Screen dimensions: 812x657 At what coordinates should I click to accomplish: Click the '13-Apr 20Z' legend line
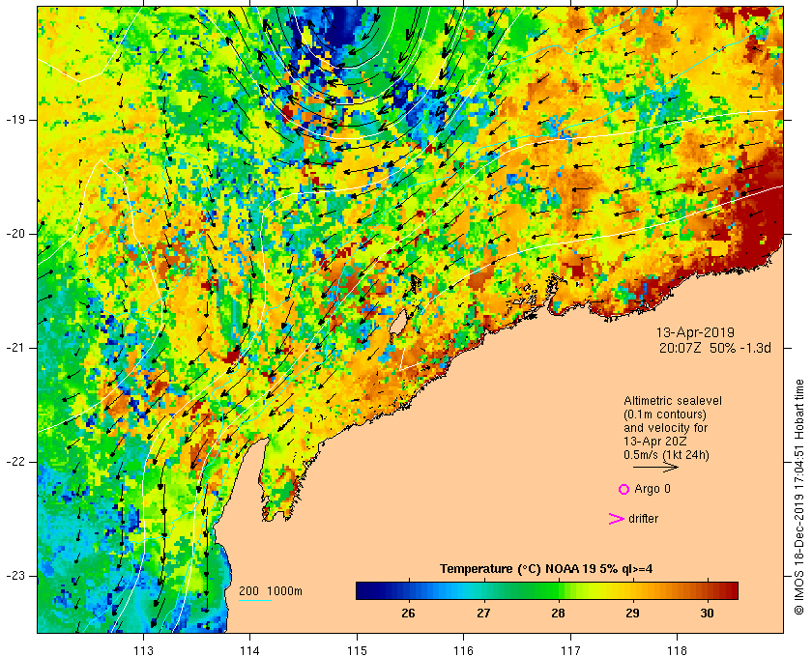[655, 442]
